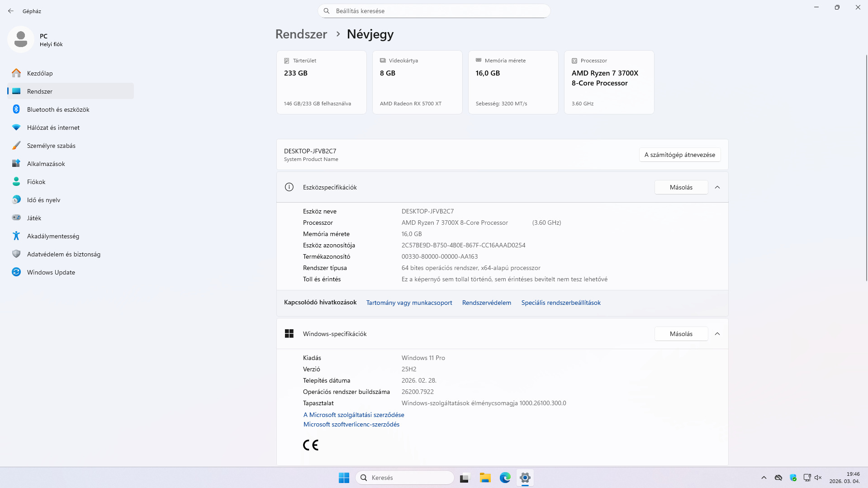Screen dimensions: 868x488
Task: Open A Microsoft szolgáltatási szerződése link
Action: pos(354,415)
